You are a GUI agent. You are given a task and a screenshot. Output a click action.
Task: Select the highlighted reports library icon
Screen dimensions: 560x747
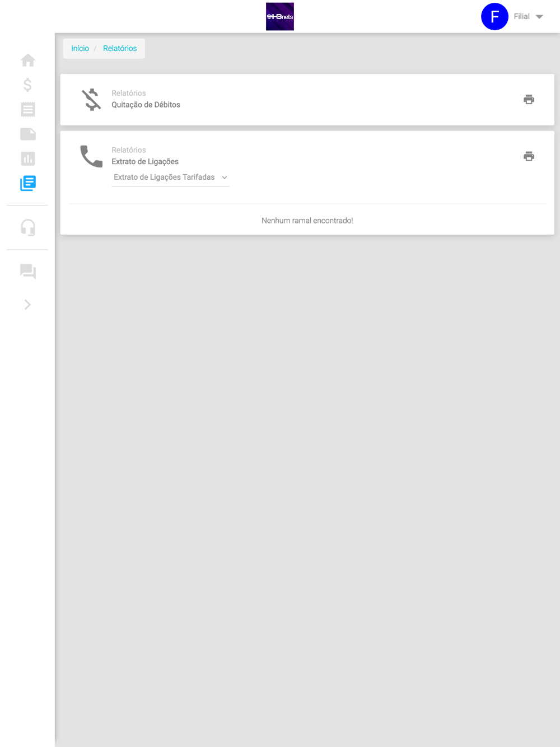27,183
